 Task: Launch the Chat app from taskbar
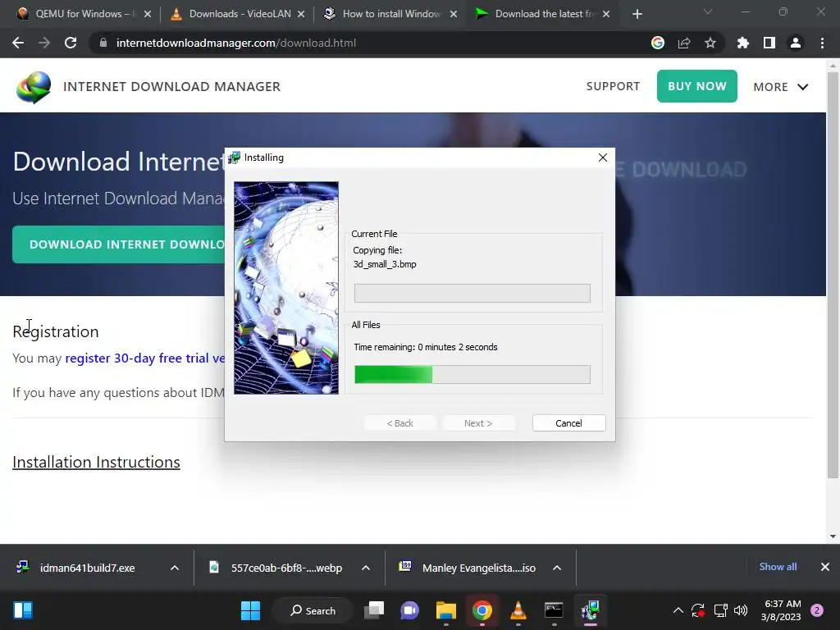[x=410, y=610]
